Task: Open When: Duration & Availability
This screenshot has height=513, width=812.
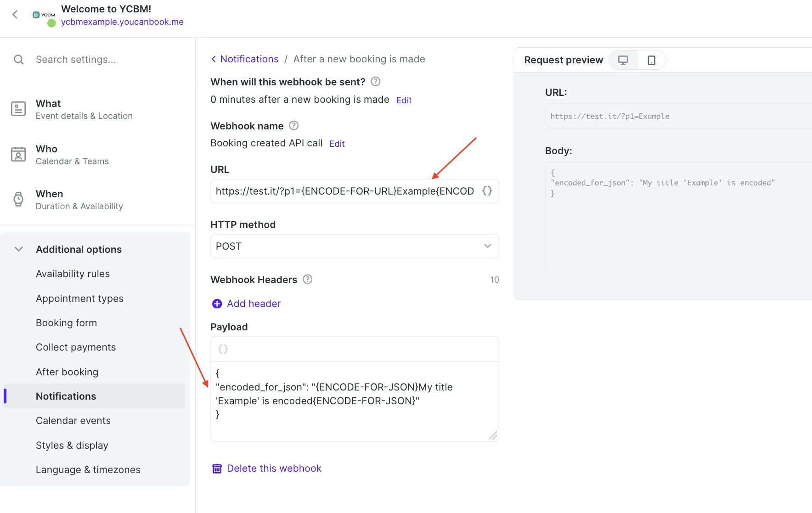Action: [x=79, y=200]
